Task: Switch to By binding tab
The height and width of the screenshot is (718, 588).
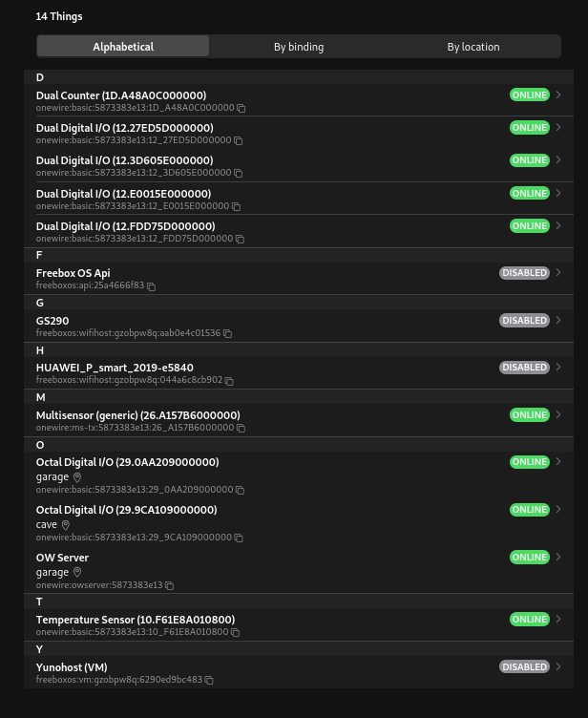Action: coord(299,47)
